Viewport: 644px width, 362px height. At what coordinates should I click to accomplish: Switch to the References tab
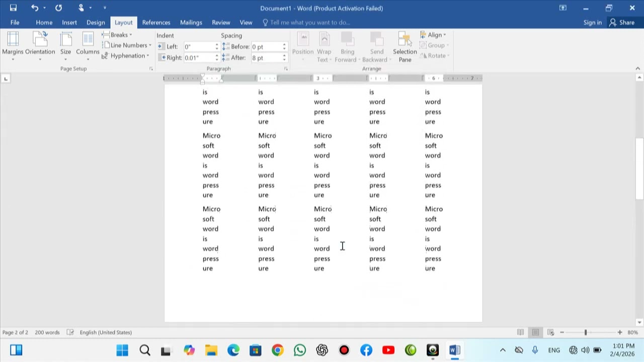tap(156, 23)
